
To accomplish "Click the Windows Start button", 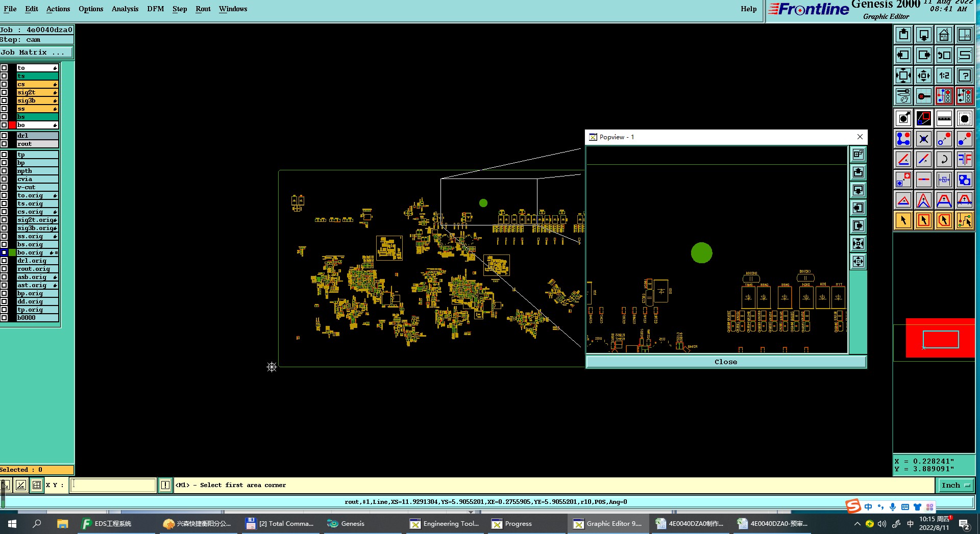I will tap(12, 524).
